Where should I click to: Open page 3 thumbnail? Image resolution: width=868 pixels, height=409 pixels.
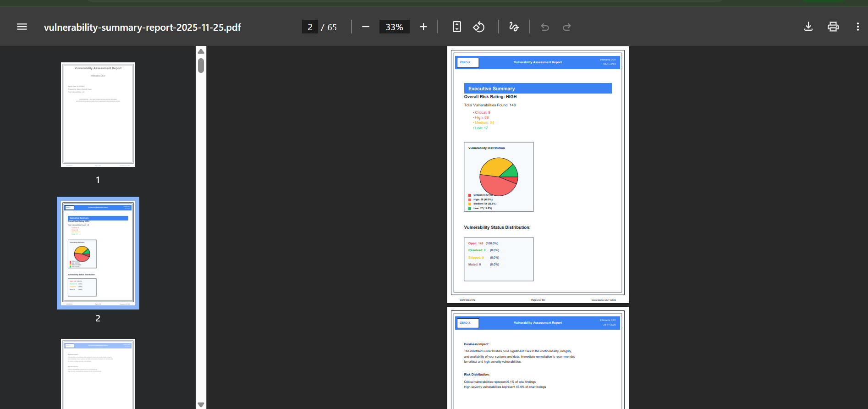point(98,374)
